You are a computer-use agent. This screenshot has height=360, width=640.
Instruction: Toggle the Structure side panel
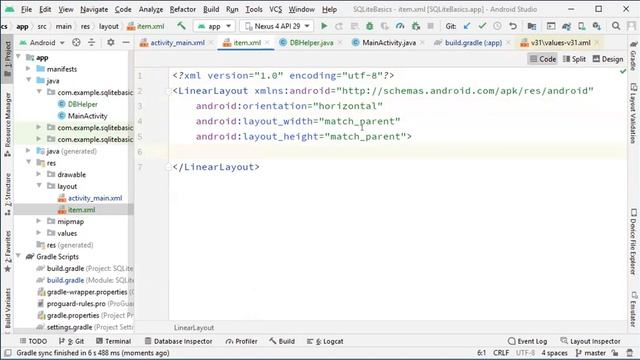pyautogui.click(x=7, y=194)
